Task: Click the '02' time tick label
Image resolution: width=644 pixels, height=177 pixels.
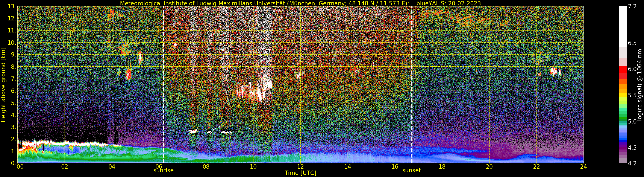Action: point(65,166)
